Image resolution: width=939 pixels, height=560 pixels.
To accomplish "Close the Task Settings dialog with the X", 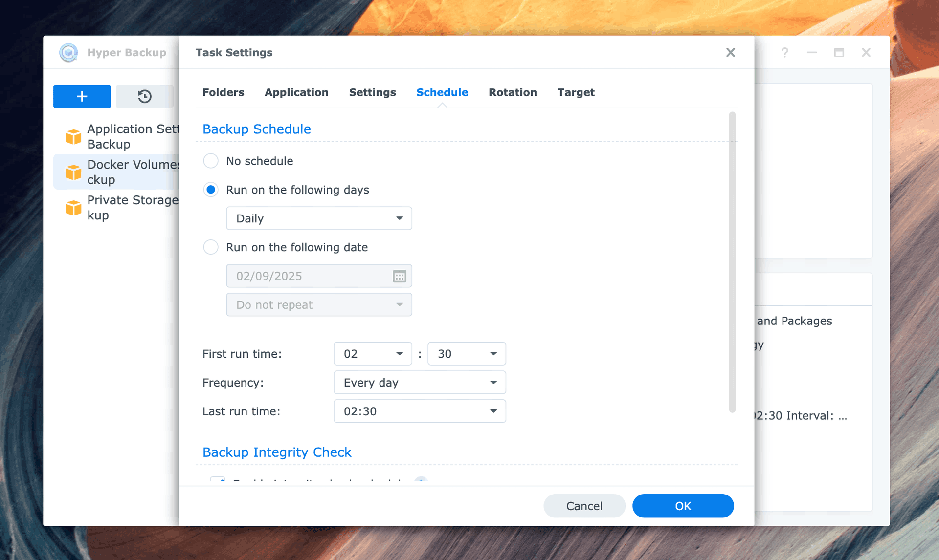I will 730,52.
